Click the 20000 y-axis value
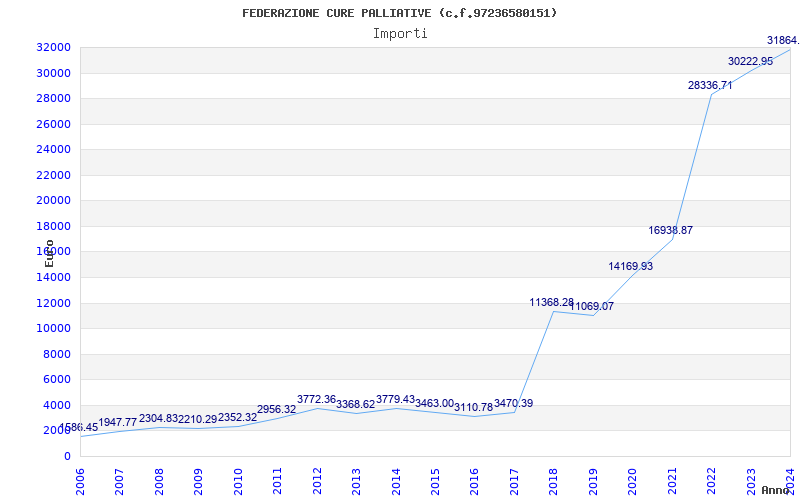800x500 pixels. (x=53, y=201)
